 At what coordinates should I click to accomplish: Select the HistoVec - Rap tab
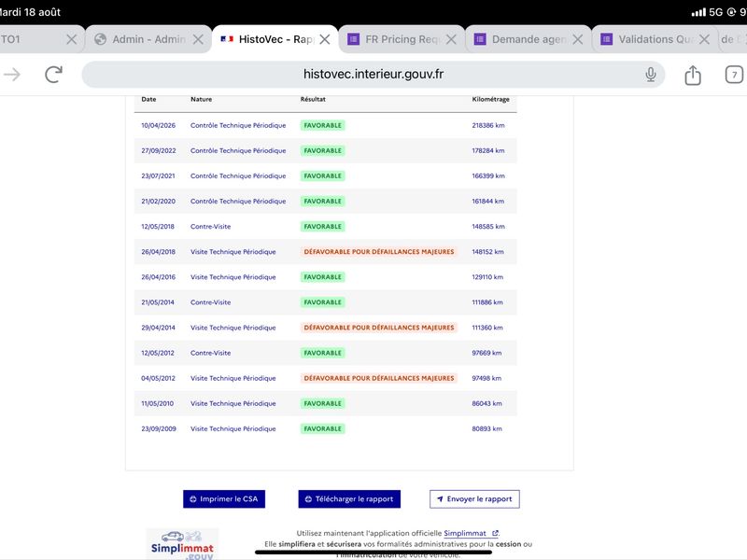pos(275,39)
